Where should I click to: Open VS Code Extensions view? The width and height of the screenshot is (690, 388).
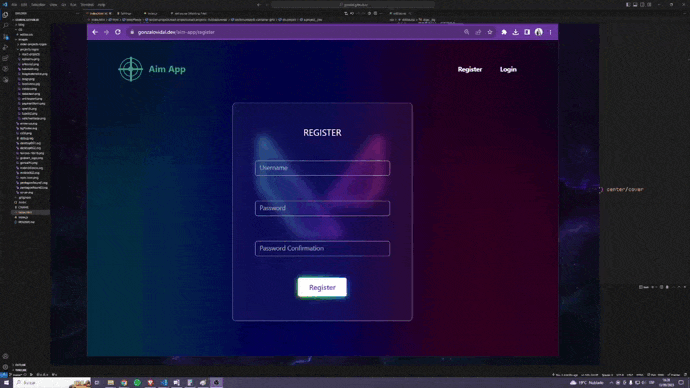[x=5, y=58]
